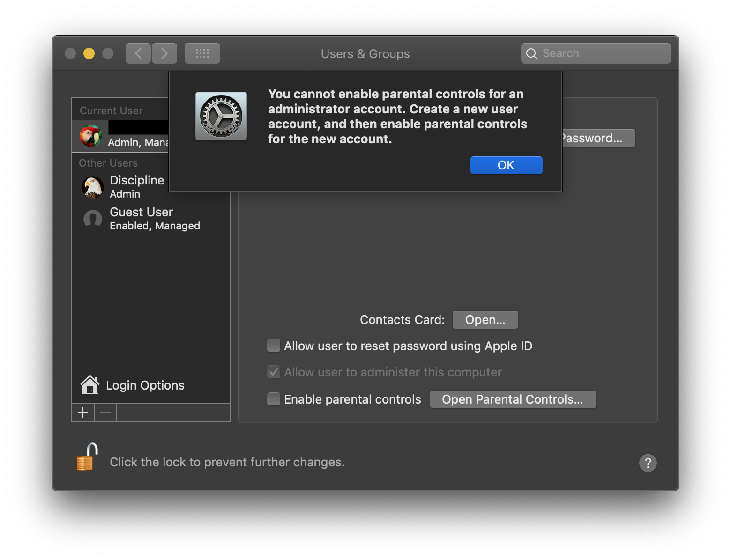Open Login Options
The width and height of the screenshot is (731, 560).
(151, 385)
